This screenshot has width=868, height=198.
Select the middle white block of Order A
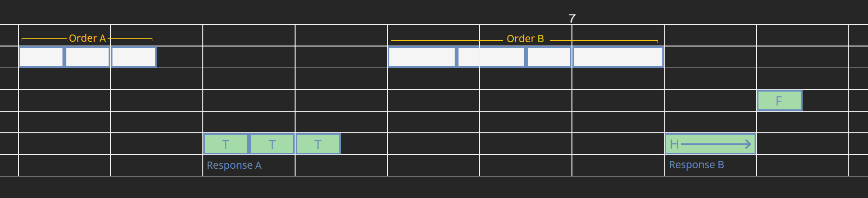(x=87, y=57)
